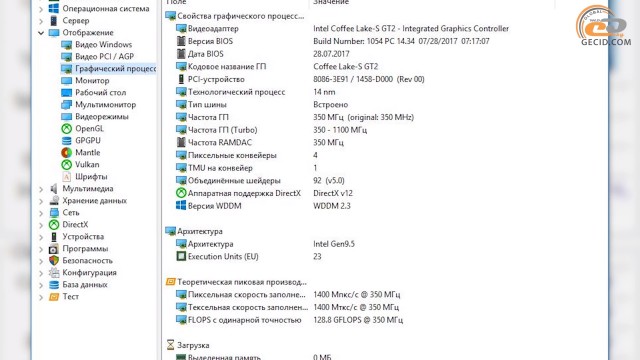Select the Видеоадаптер row
The image size is (640, 360).
pyautogui.click(x=343, y=29)
